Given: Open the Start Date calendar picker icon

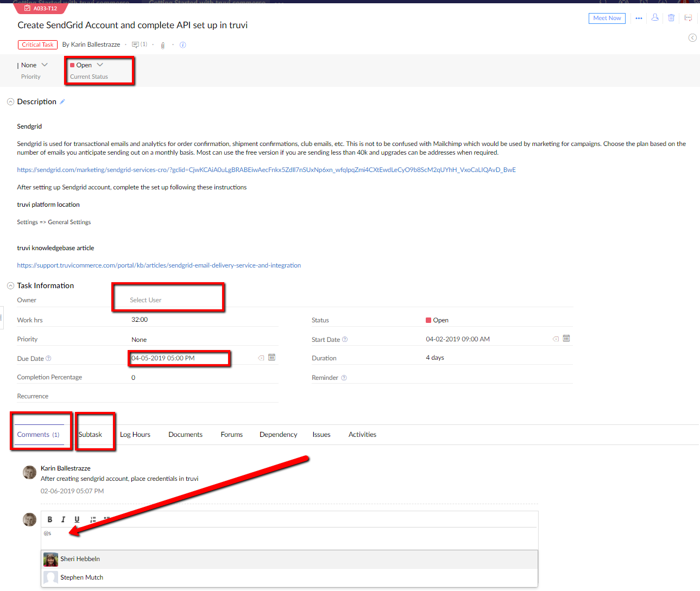Looking at the screenshot, I should (566, 339).
